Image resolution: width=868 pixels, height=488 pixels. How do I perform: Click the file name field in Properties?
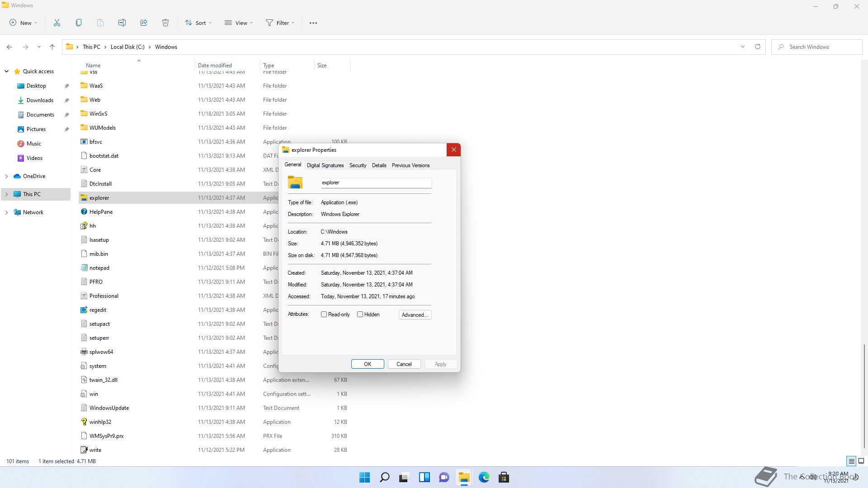pos(376,183)
